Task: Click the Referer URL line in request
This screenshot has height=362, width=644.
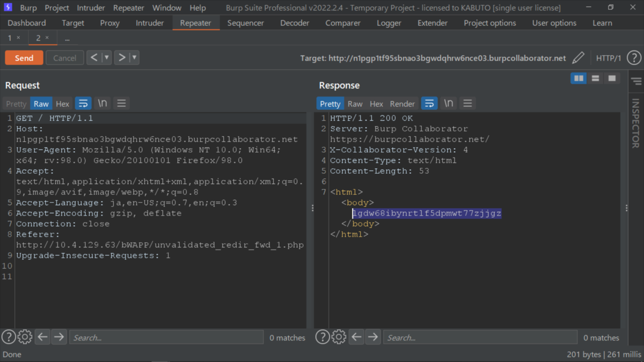Action: tap(160, 245)
